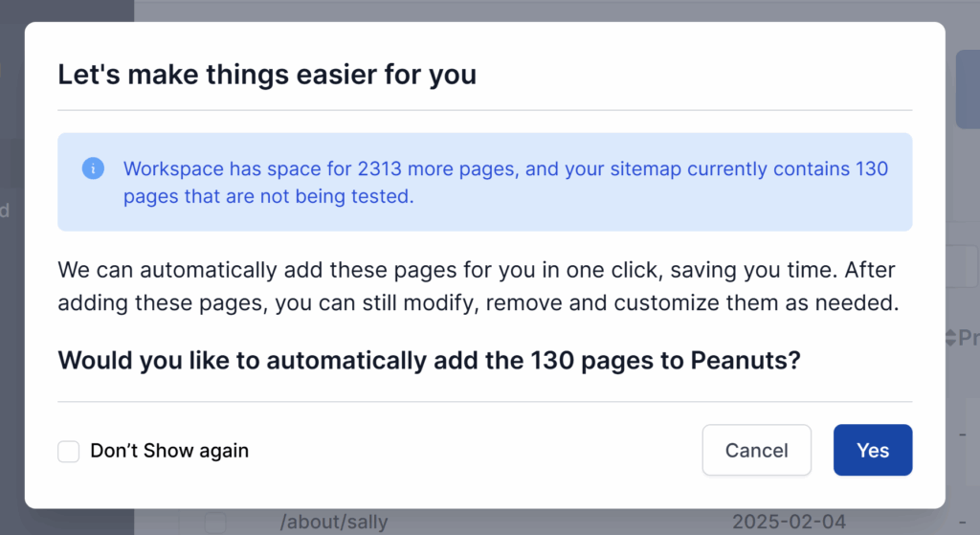This screenshot has width=980, height=535.
Task: Click the blue info icon in the banner
Action: point(93,169)
